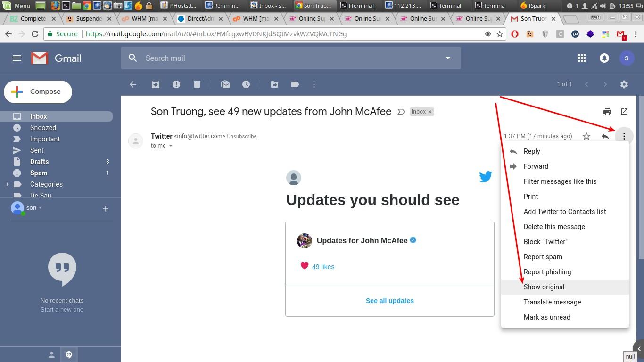644x362 pixels.
Task: Open Hangouts contacts tab icon
Action: [52, 355]
